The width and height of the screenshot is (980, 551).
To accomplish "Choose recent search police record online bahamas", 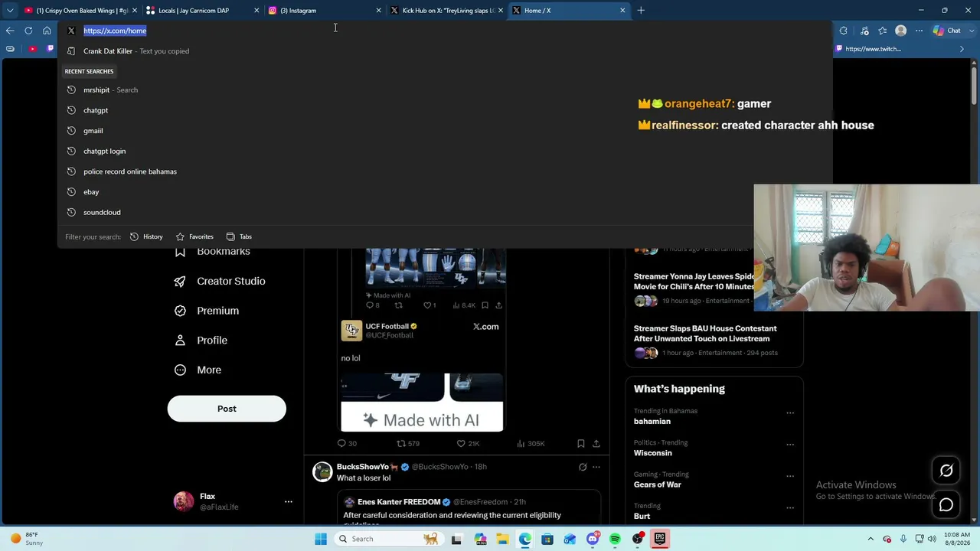I will tap(444, 171).
